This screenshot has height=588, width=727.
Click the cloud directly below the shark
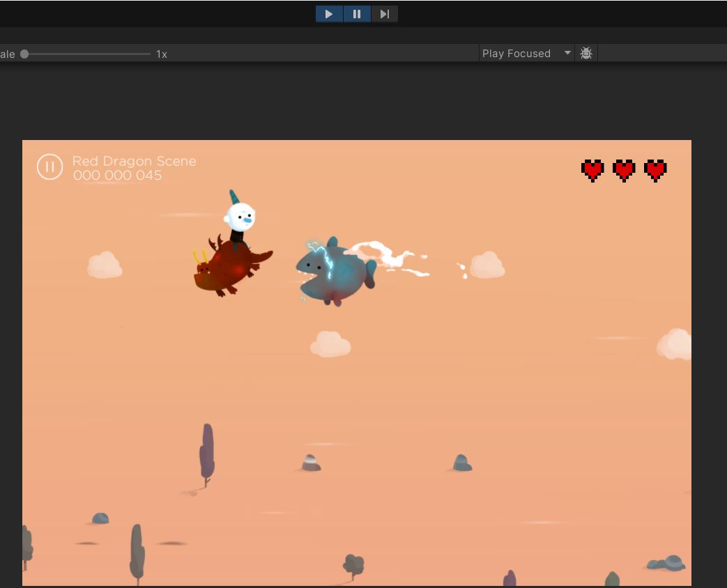pyautogui.click(x=330, y=344)
